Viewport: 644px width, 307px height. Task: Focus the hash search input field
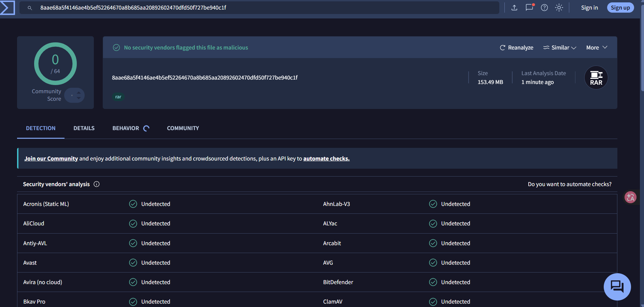(259, 8)
